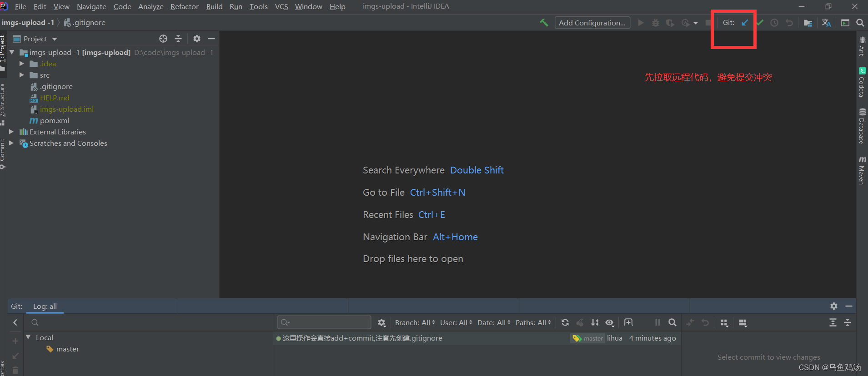Click Group By icon in commit details toolbar
The height and width of the screenshot is (376, 868).
[x=724, y=322]
